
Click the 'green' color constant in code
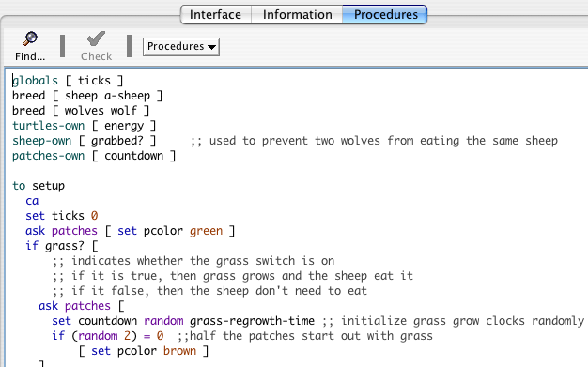[206, 231]
